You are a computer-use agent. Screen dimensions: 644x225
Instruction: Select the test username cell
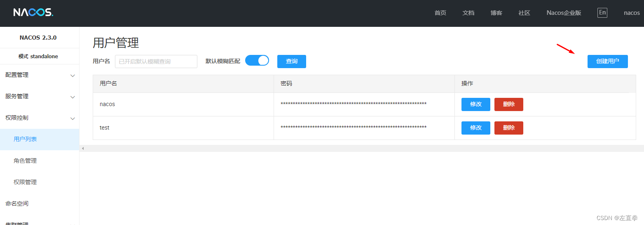[183, 128]
